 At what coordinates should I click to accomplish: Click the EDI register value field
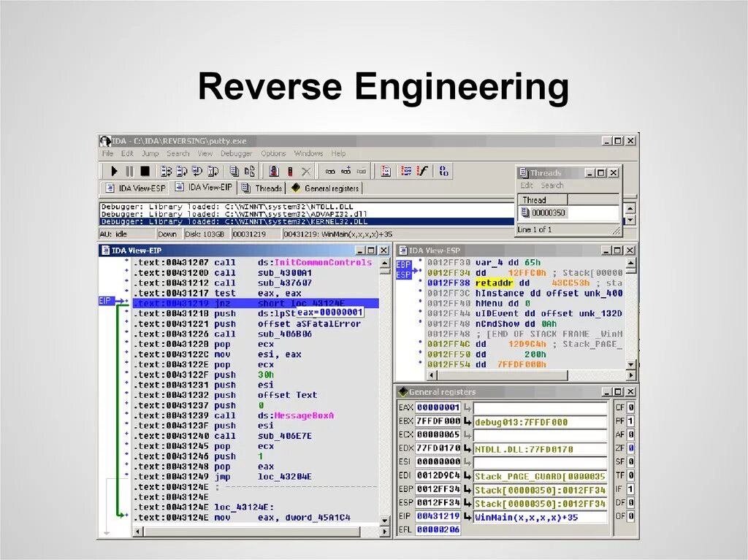pyautogui.click(x=438, y=475)
